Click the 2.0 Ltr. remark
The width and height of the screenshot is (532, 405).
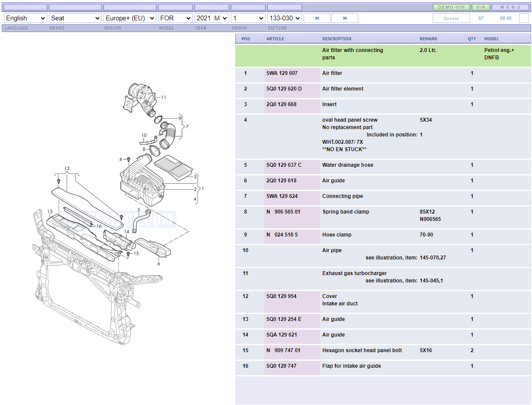(x=428, y=50)
